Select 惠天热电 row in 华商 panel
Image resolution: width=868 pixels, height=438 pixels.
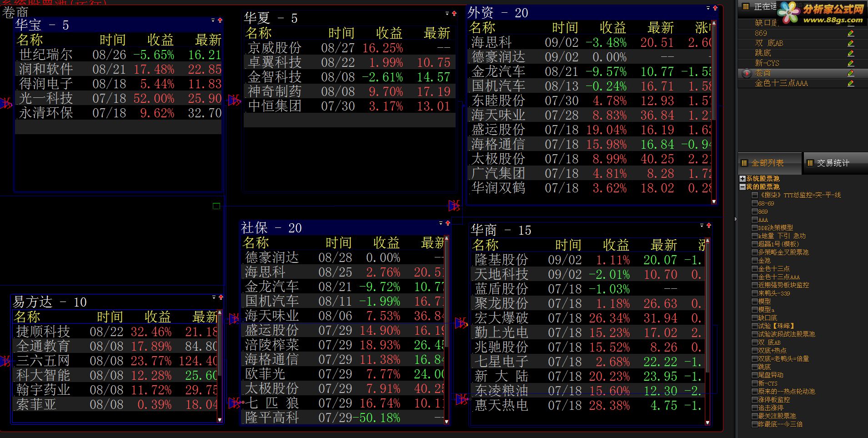[588, 405]
